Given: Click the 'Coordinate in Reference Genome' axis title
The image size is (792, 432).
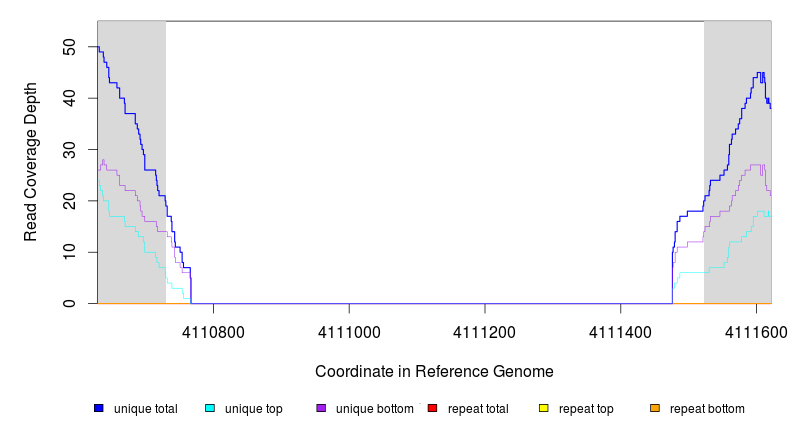Looking at the screenshot, I should click(434, 371).
